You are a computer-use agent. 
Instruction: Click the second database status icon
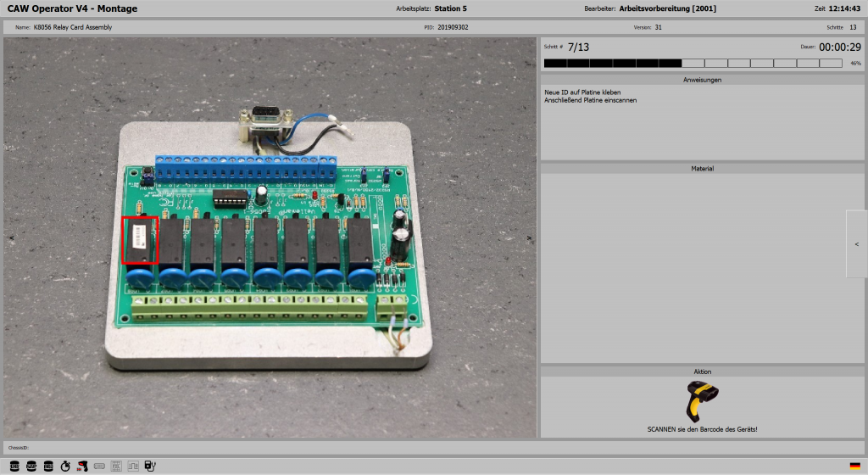tap(31, 467)
